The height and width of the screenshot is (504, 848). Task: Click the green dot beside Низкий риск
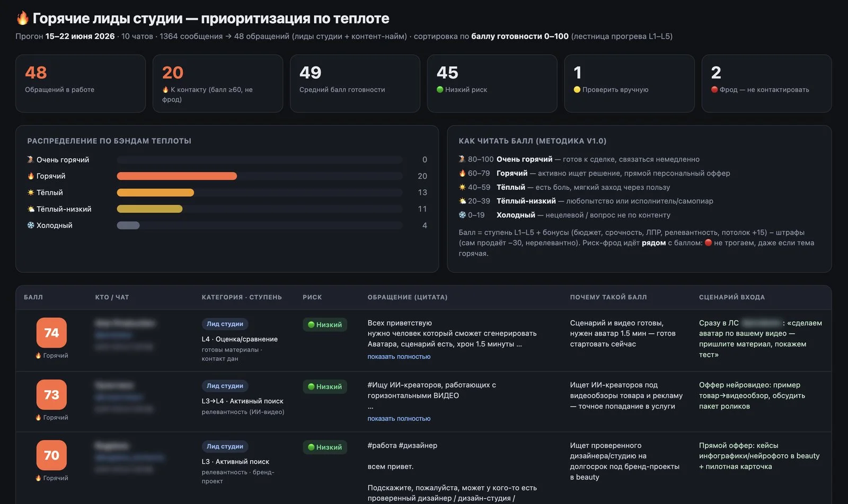440,90
